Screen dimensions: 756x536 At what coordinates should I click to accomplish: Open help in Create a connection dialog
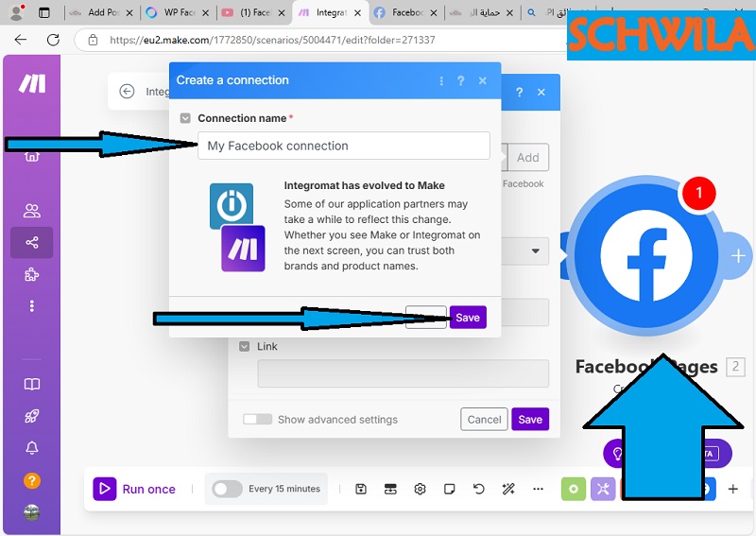click(460, 80)
